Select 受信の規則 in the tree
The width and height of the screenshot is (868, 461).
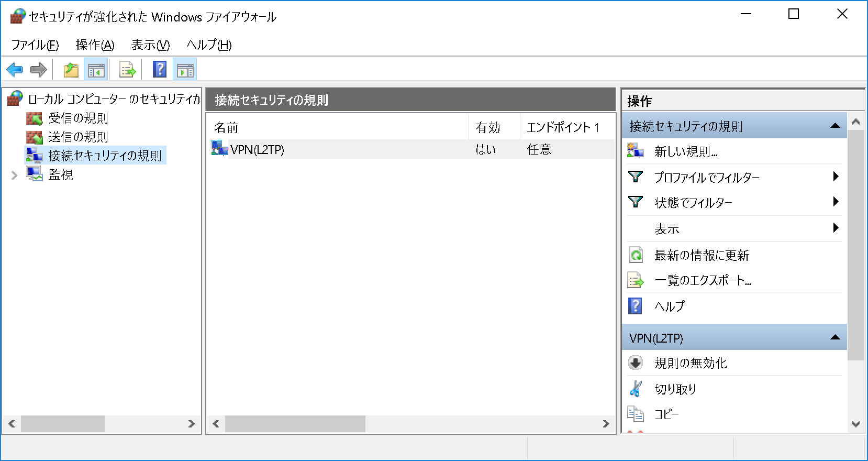[78, 118]
